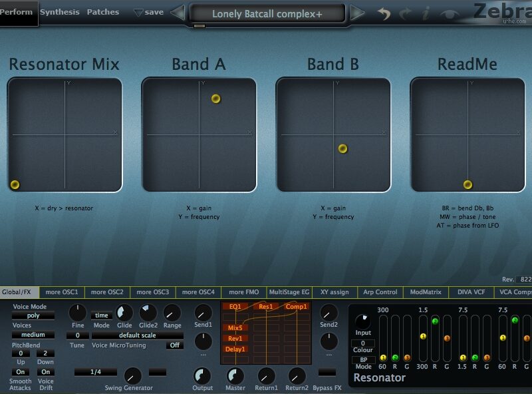Click the Band A XY pad handle

[x=215, y=98]
